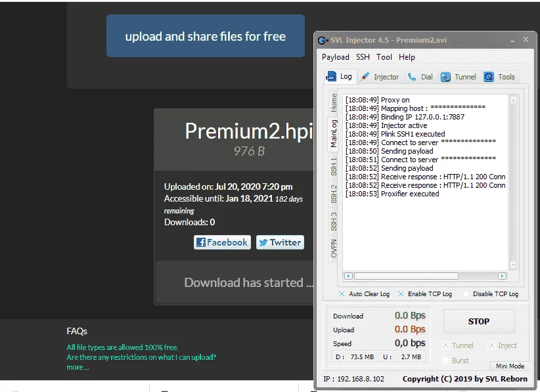The width and height of the screenshot is (540, 392).
Task: Click the log horizontal scrollbar thumb
Action: 407,276
